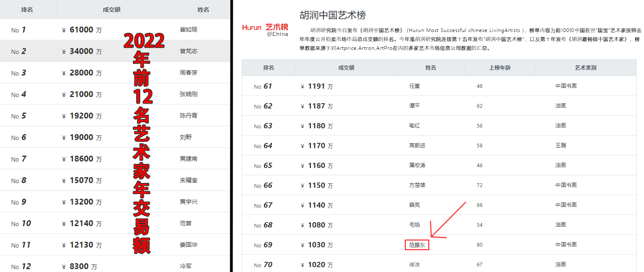Select the artist name 毛焰
Image resolution: width=644 pixels, height=272 pixels.
pyautogui.click(x=415, y=225)
